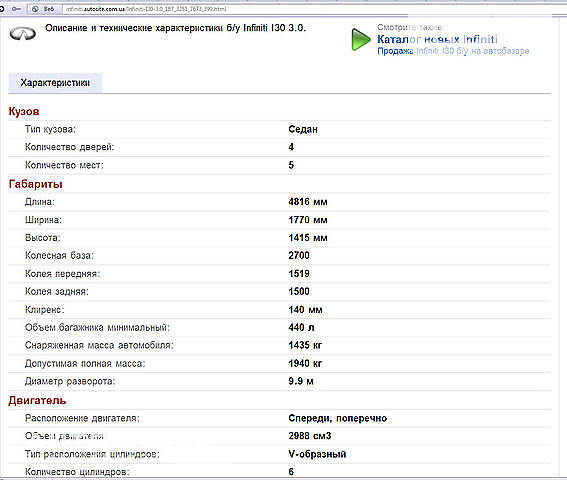Click the 1519 value
Image resolution: width=567 pixels, height=480 pixels.
click(299, 274)
